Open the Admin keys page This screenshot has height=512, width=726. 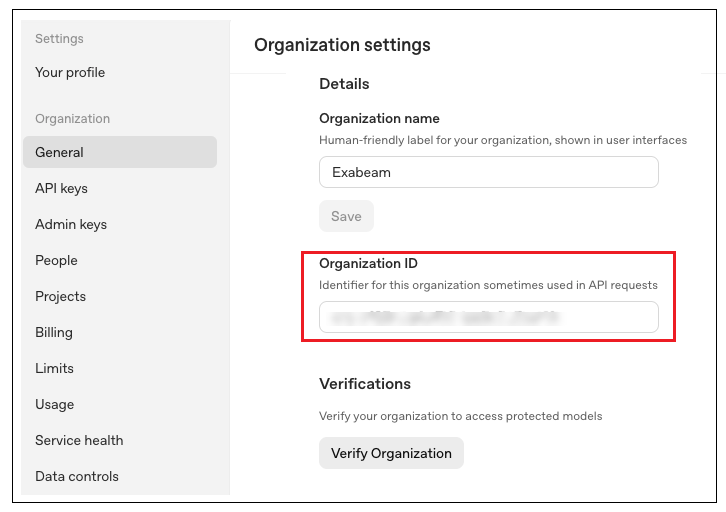71,224
